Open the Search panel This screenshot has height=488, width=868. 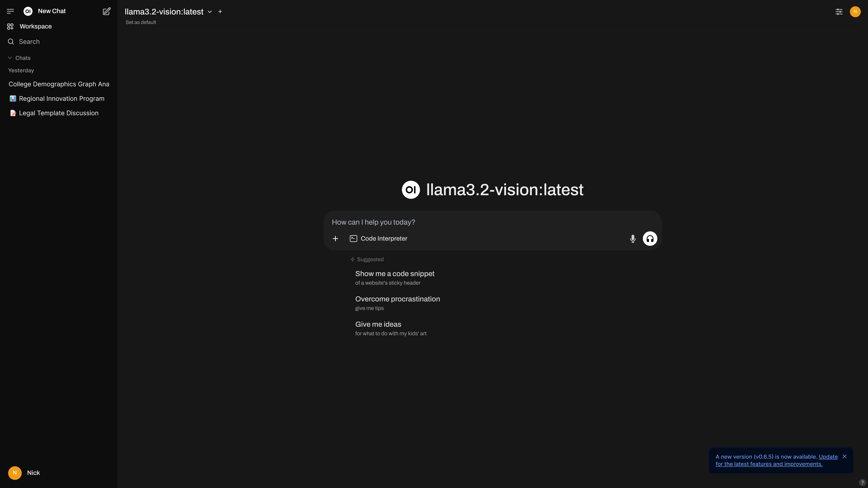coord(29,41)
